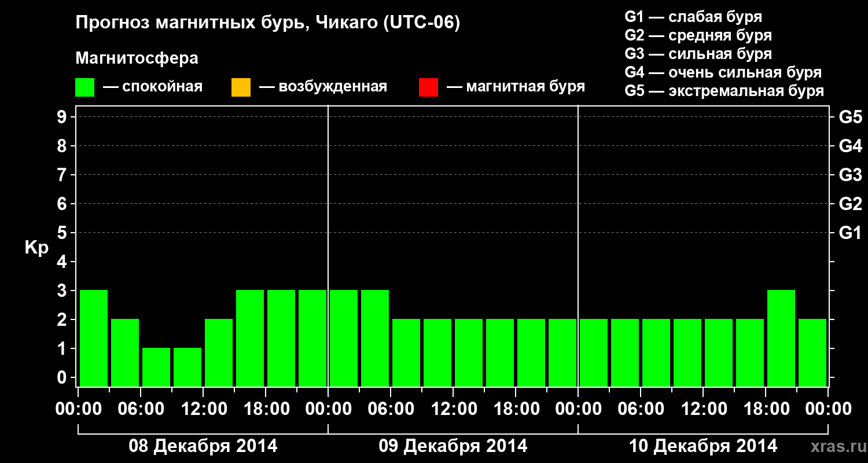Click the '12:00' tick label on 09 Декабря
Viewport: 868px width, 463px height.
click(453, 409)
